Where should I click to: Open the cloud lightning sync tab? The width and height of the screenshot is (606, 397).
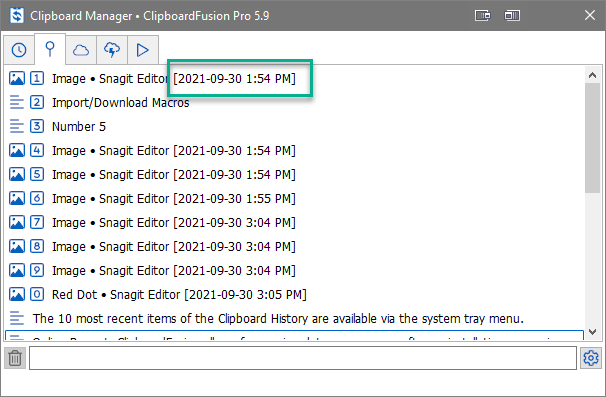click(x=112, y=50)
